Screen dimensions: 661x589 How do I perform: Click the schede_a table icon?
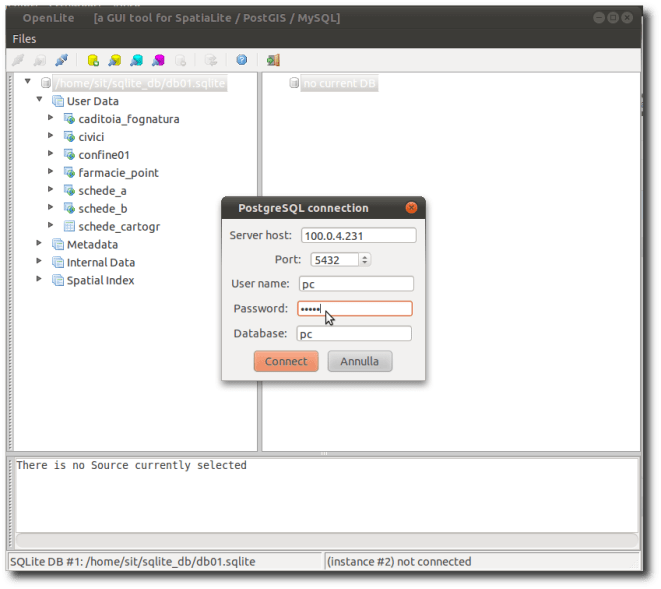(x=70, y=191)
